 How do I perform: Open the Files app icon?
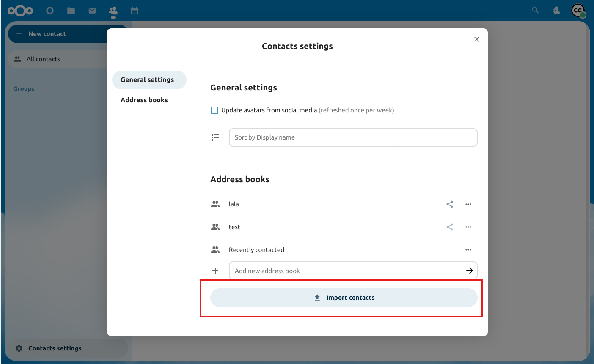tap(71, 11)
